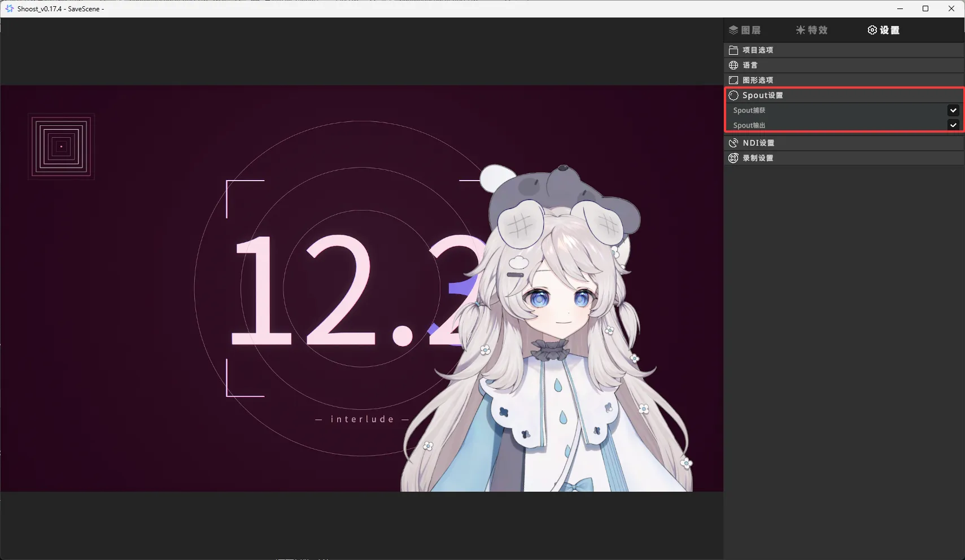Disable the Spout输出 checkbox
The height and width of the screenshot is (560, 965).
(953, 125)
